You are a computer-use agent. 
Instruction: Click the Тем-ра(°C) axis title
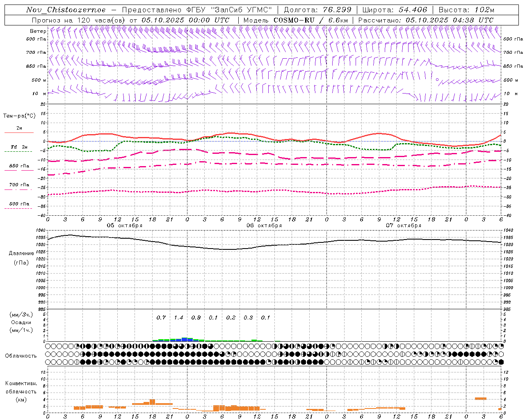19,116
